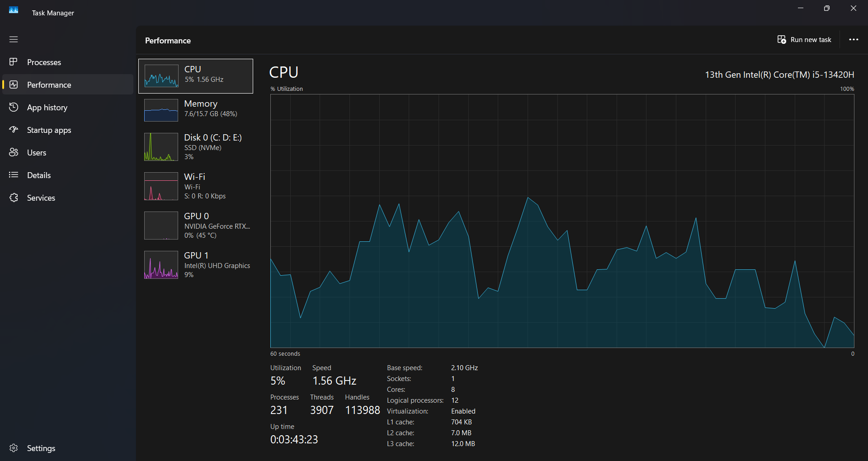Click the Up time value 0:03:43:23
Viewport: 868px width, 461px height.
point(294,440)
